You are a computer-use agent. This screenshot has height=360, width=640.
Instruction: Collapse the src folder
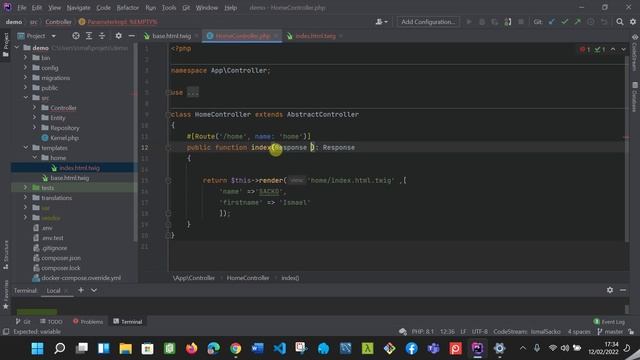[26, 98]
